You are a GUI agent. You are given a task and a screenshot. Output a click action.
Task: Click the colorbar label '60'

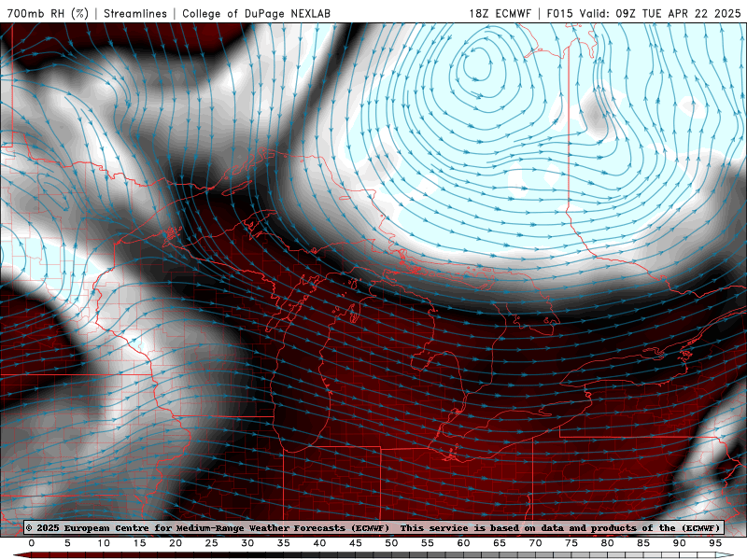463,543
